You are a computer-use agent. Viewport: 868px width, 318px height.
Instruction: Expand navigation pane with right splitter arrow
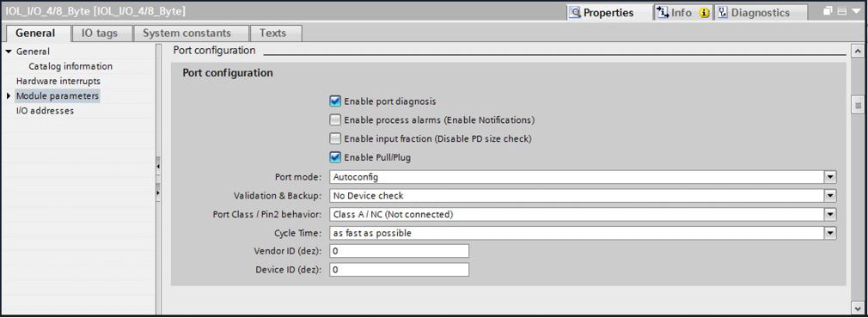coord(158,193)
